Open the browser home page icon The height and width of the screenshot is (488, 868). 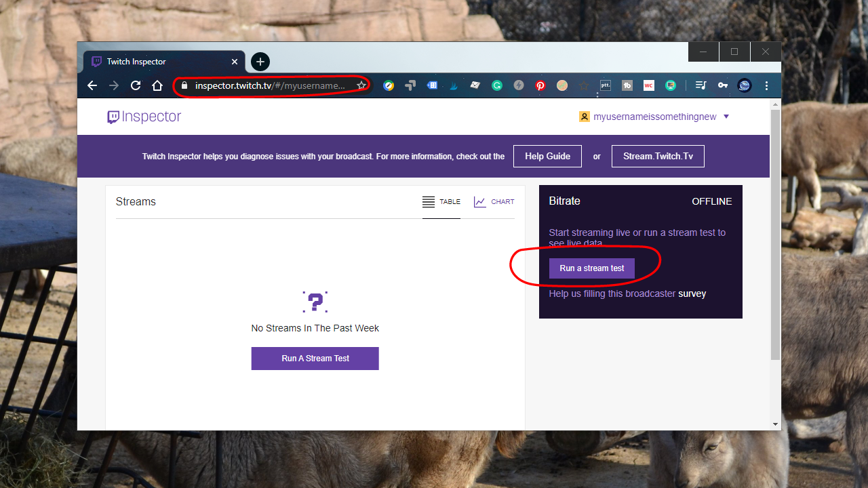pyautogui.click(x=157, y=85)
